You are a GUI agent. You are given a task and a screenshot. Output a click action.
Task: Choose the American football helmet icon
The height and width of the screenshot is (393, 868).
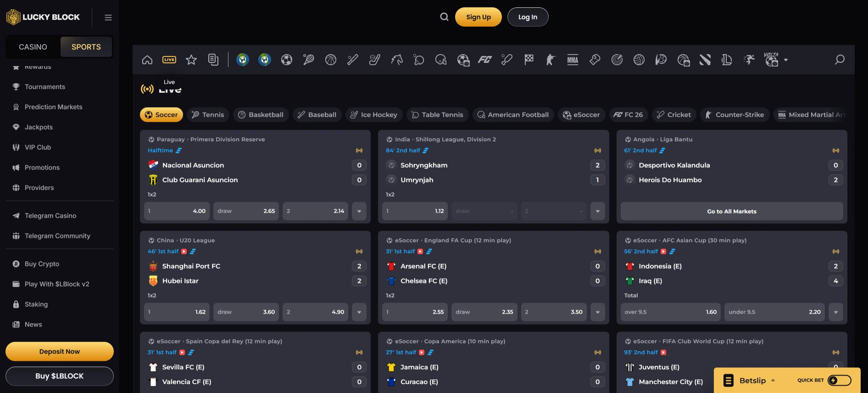[x=441, y=60]
